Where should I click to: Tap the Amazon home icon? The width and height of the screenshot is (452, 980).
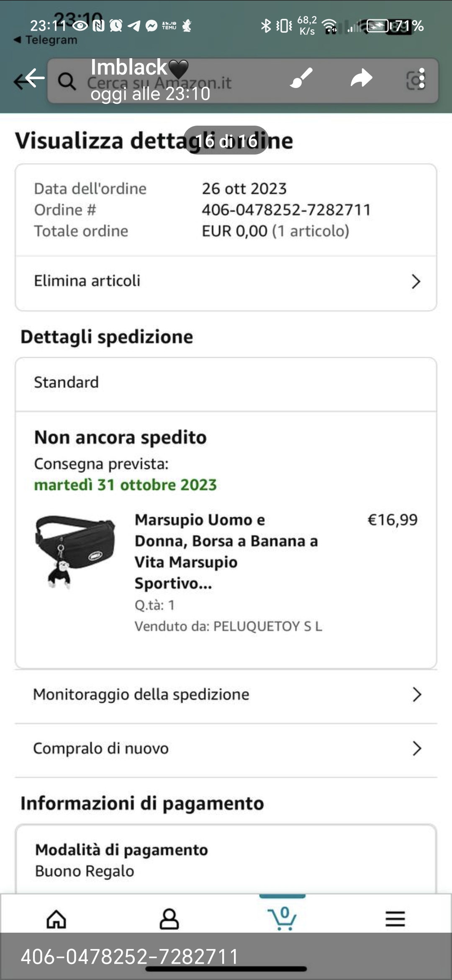point(56,919)
